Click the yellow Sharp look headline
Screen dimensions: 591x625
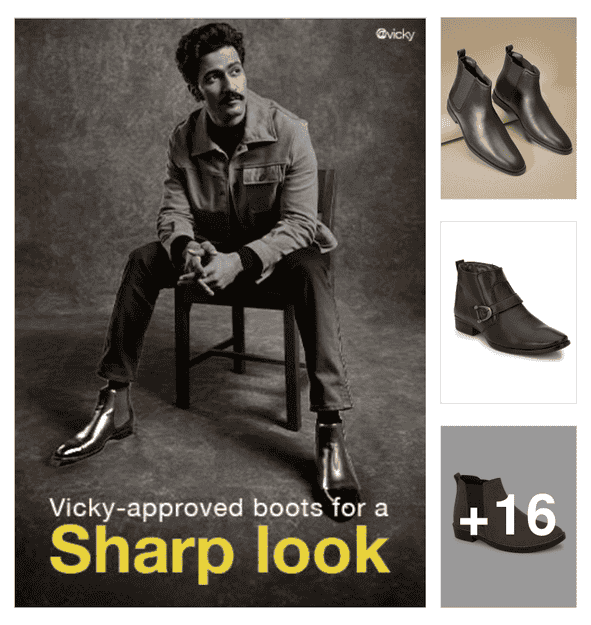click(x=220, y=550)
